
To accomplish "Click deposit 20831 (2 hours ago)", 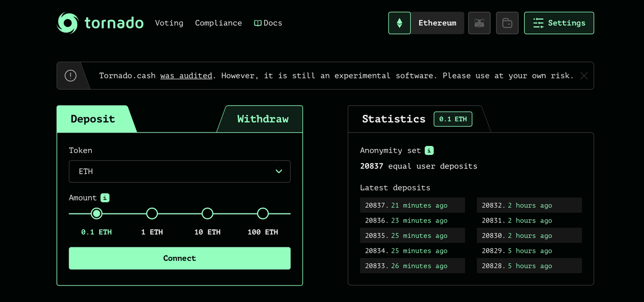I will point(529,220).
